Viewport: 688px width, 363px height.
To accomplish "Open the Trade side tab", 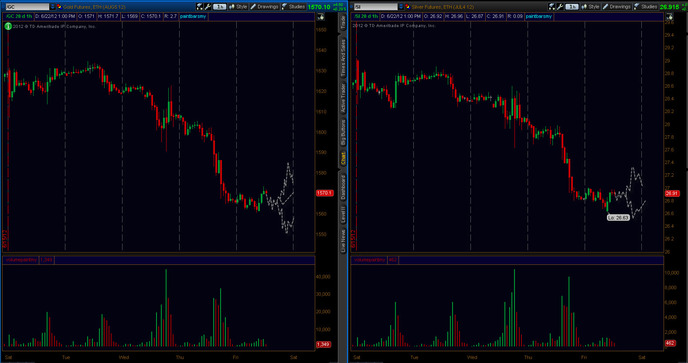I will (x=343, y=23).
